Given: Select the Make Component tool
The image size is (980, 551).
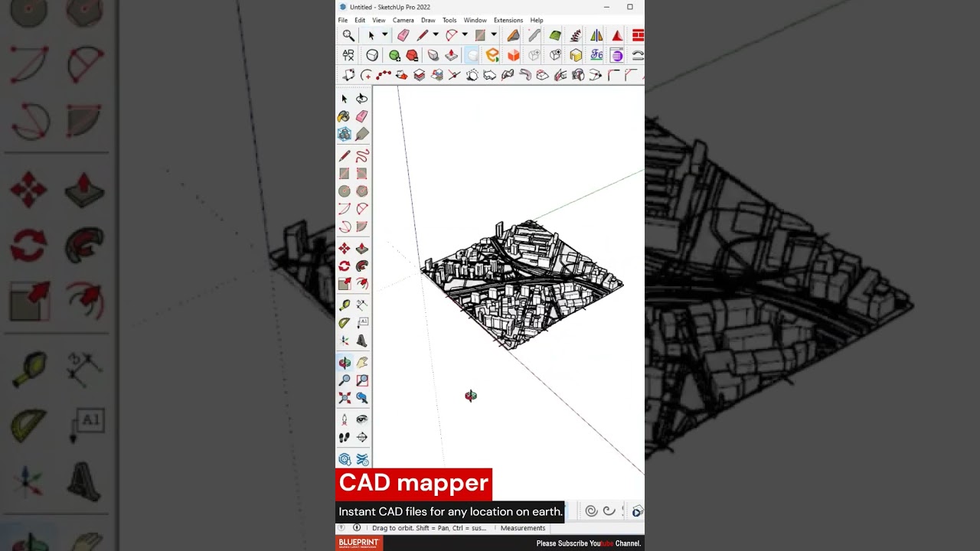Looking at the screenshot, I should coord(344,135).
